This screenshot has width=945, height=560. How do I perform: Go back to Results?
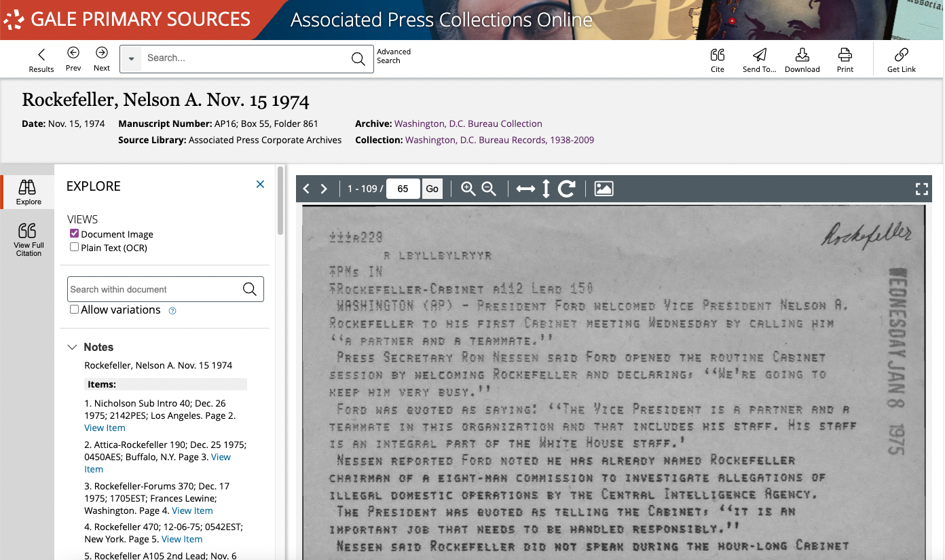(41, 60)
